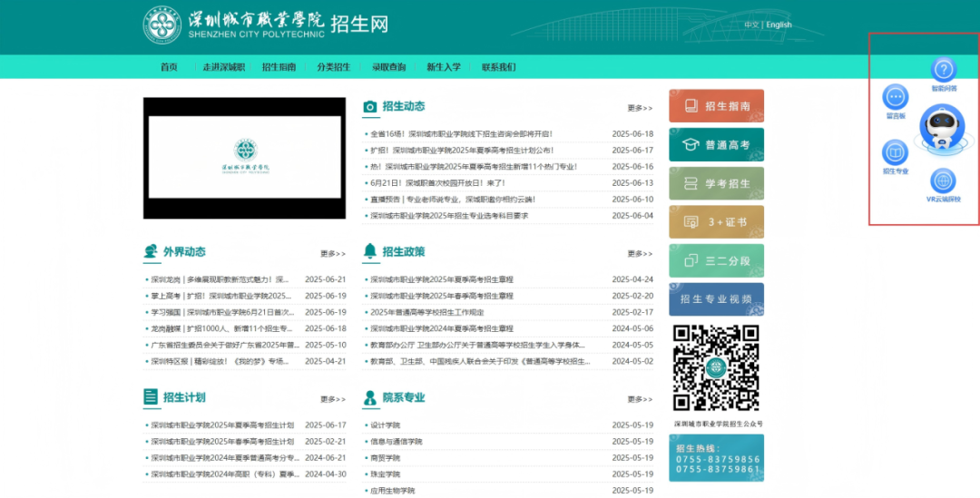
Task: Click the camera icon beside 招生动态
Action: click(x=370, y=107)
